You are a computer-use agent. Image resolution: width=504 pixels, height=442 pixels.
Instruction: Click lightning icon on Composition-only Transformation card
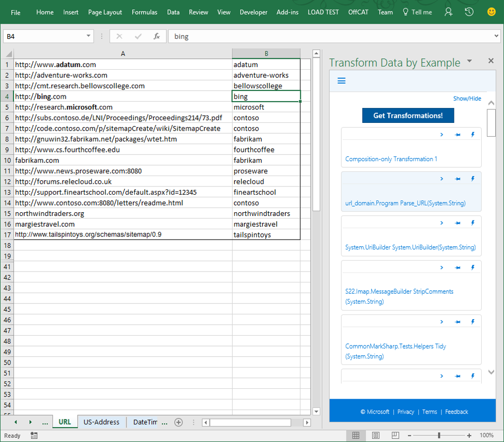pos(472,135)
